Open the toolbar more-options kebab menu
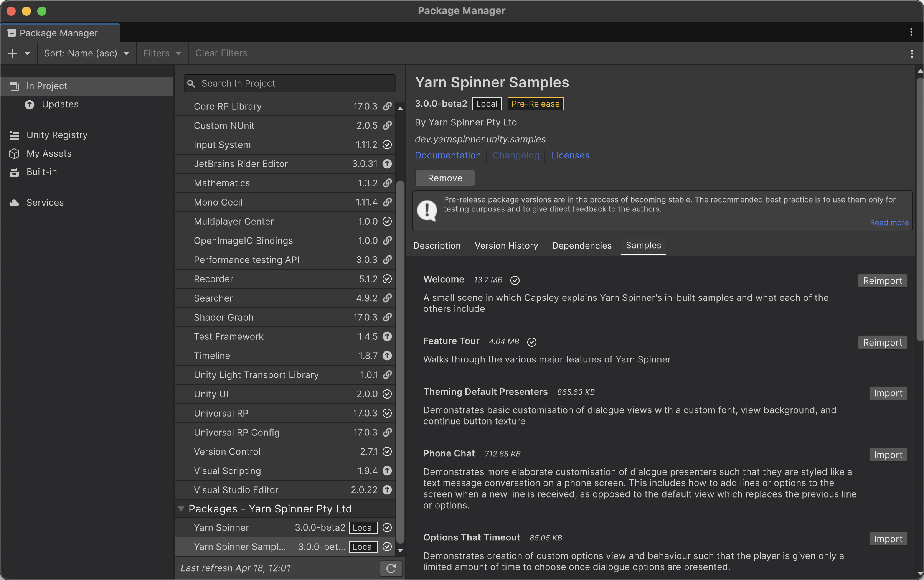 pyautogui.click(x=912, y=54)
